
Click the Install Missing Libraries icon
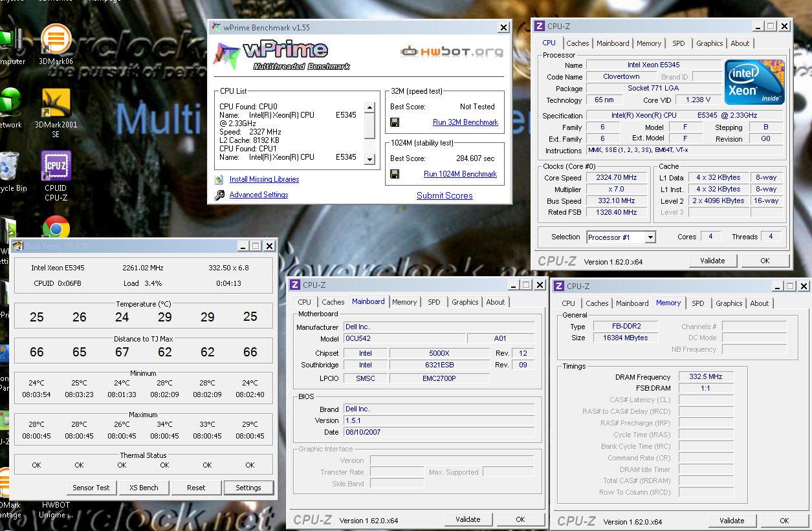pyautogui.click(x=219, y=179)
